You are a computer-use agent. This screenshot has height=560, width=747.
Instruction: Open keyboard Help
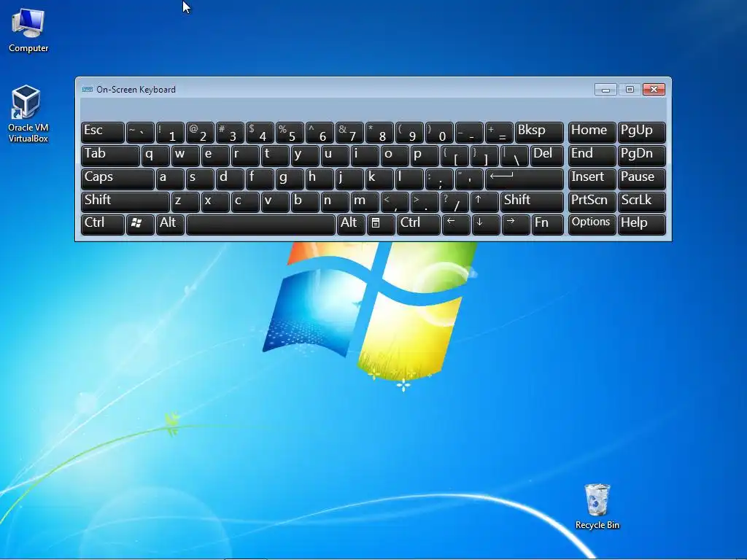[641, 225]
